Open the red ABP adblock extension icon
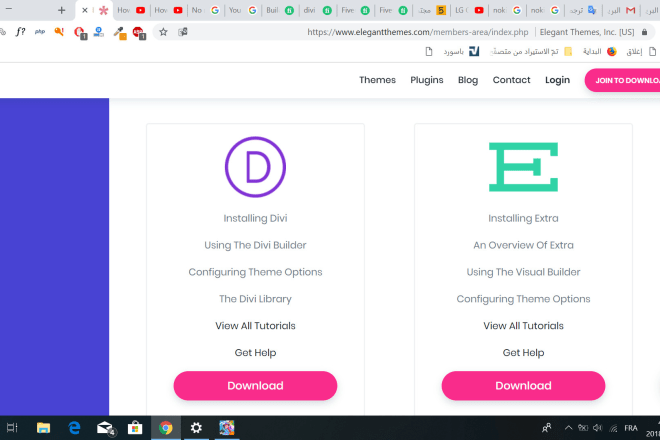 tap(139, 33)
